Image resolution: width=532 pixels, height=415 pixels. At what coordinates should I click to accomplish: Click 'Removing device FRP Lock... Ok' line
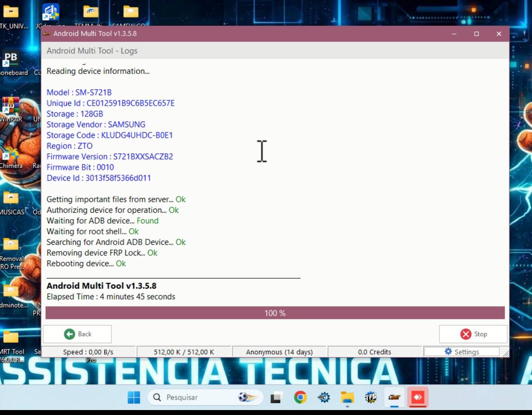(x=102, y=253)
